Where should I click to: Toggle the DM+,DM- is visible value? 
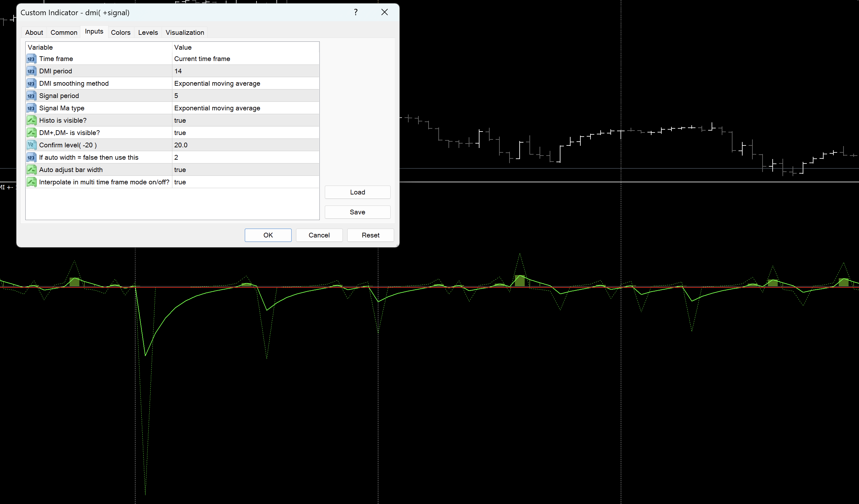pos(180,132)
